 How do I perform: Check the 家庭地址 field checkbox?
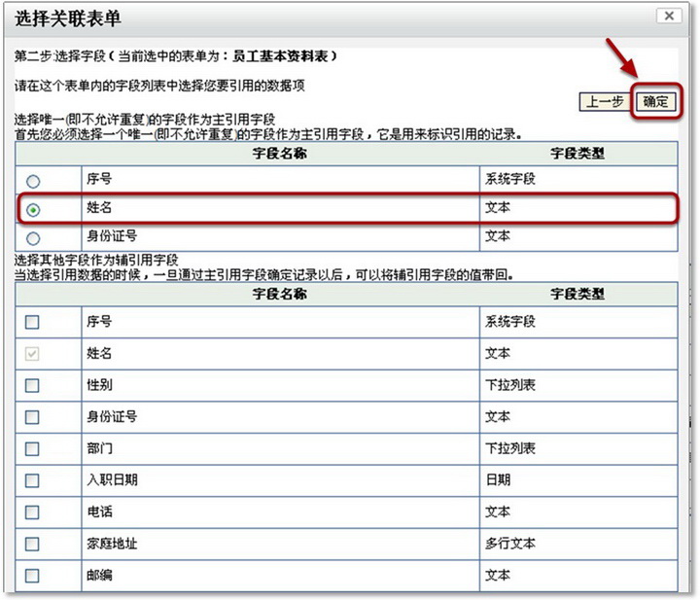(x=32, y=544)
